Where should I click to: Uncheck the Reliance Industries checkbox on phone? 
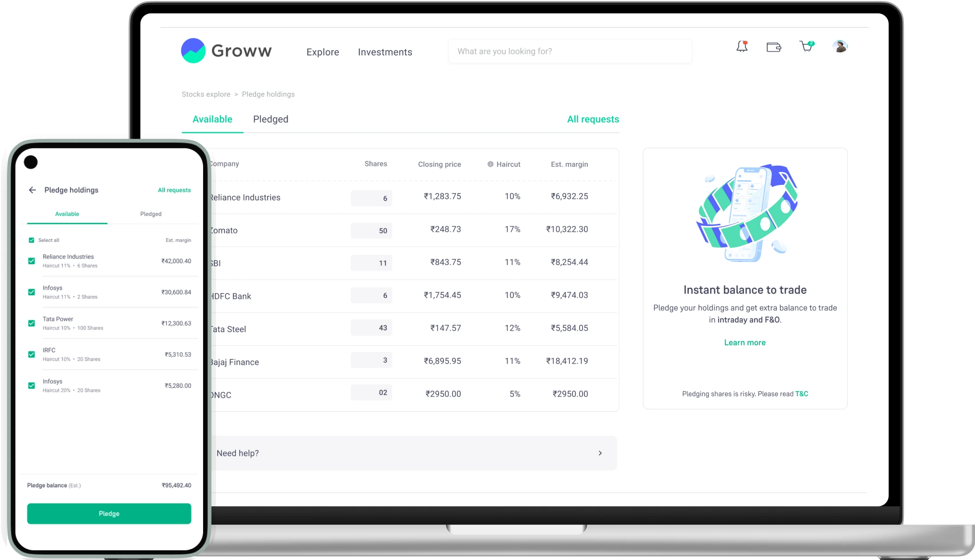point(32,261)
